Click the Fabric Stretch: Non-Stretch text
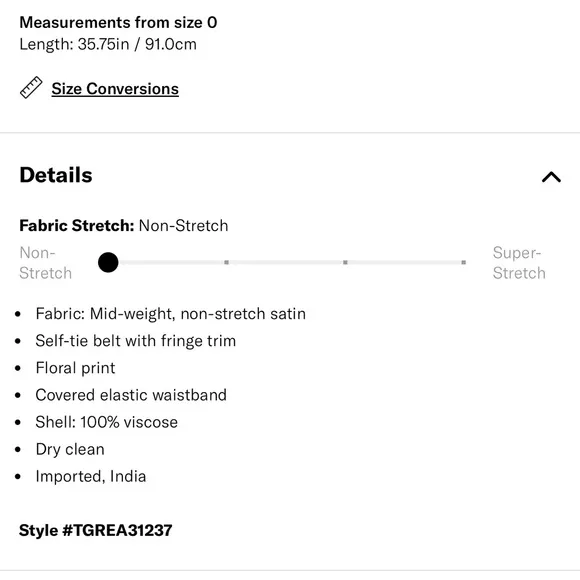The width and height of the screenshot is (580, 580). (124, 226)
